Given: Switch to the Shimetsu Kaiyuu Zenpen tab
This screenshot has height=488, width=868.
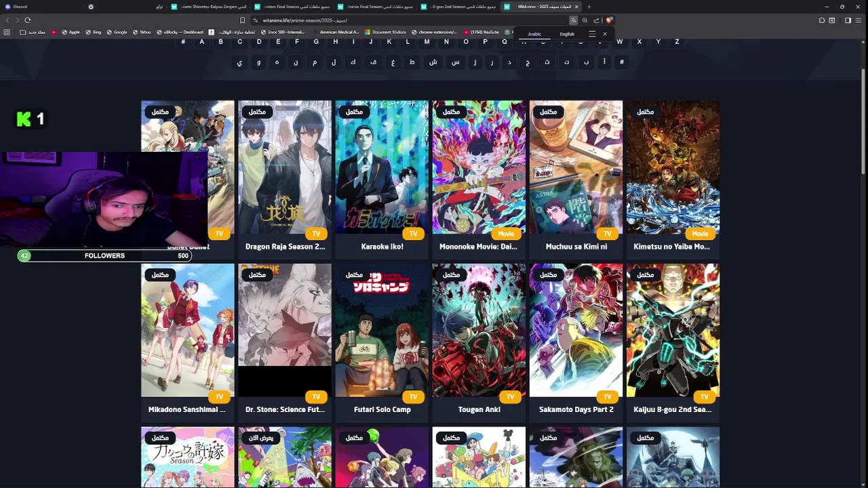Looking at the screenshot, I should click(x=210, y=7).
